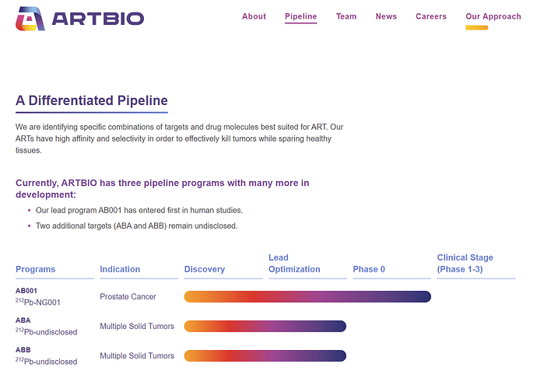Click the Prostate Cancer indication
This screenshot has height=392, width=537.
[128, 296]
